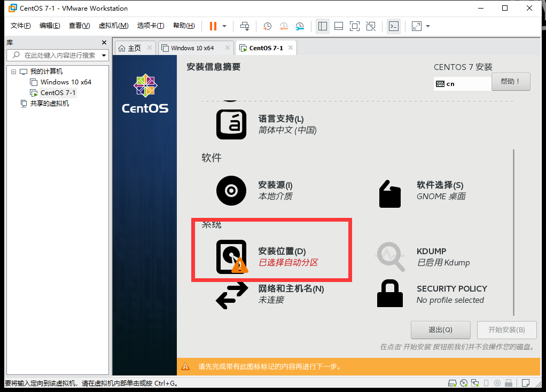This screenshot has width=546, height=392.
Task: Click the USB device status bar icon
Action: [x=486, y=383]
